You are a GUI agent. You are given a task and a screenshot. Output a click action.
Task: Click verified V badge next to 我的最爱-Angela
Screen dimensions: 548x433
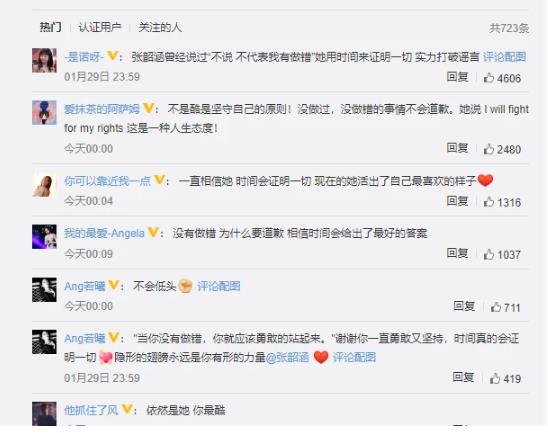point(153,232)
